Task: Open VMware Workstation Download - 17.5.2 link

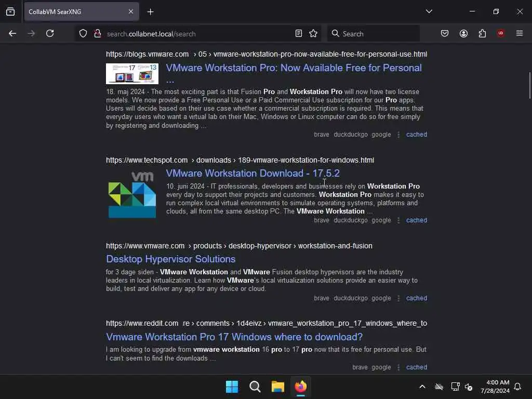Action: tap(253, 174)
